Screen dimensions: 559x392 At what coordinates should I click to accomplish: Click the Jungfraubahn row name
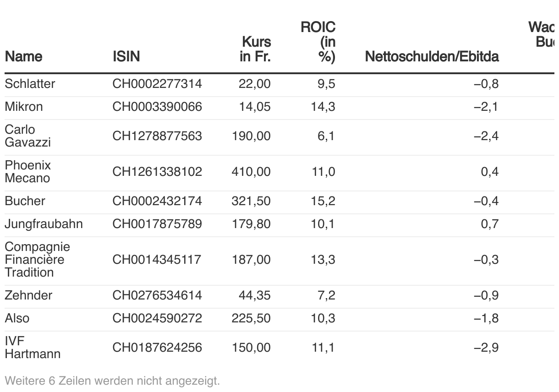(x=44, y=224)
